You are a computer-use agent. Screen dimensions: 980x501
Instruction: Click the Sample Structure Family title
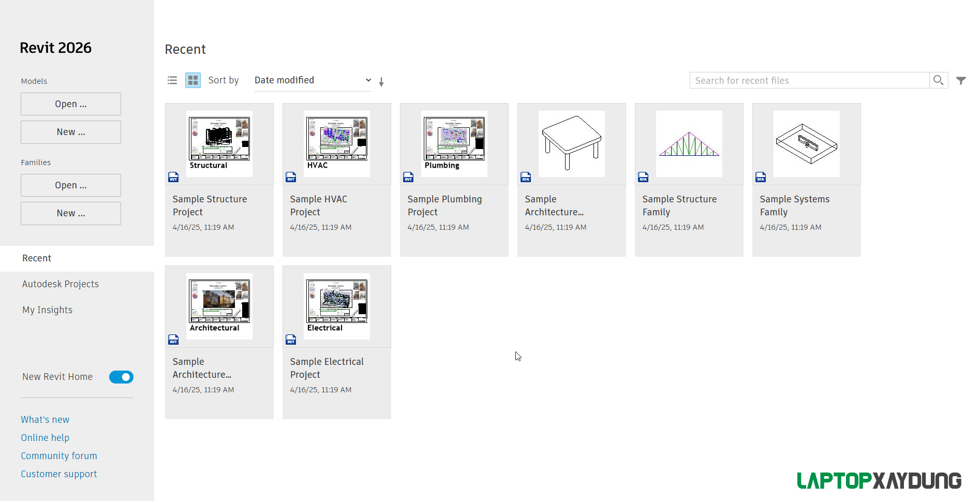[x=679, y=205]
